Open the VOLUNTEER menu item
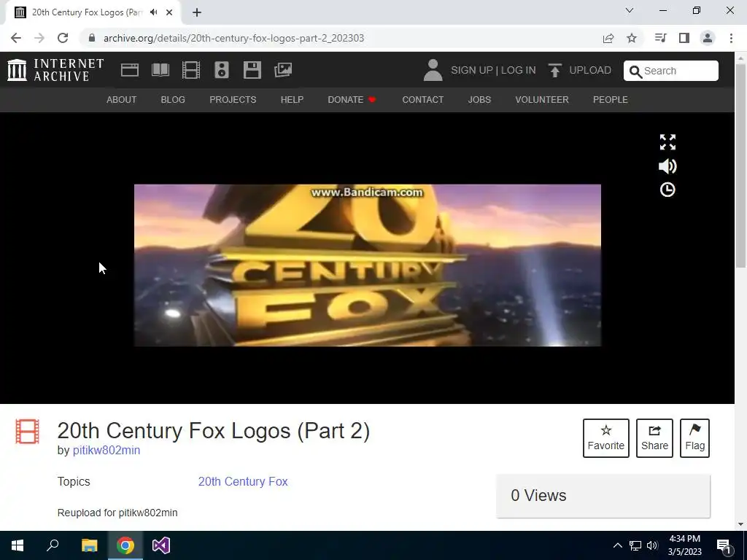This screenshot has height=560, width=747. [542, 99]
